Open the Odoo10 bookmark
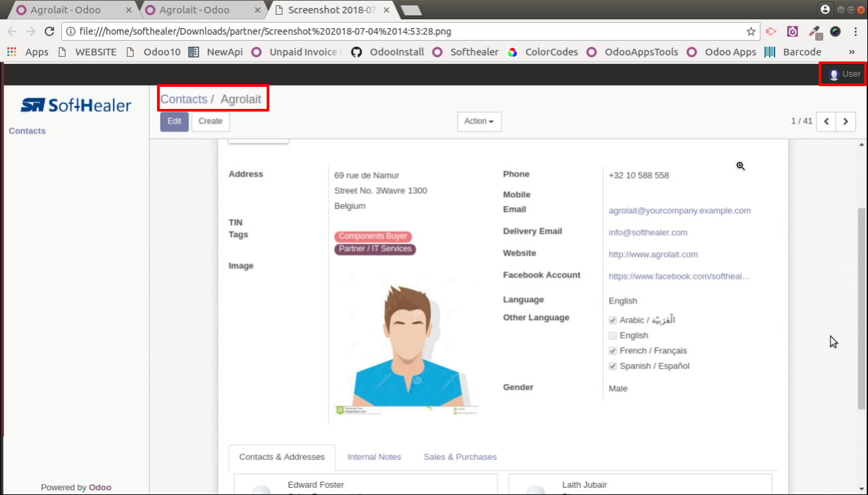Screen dimensions: 868x495 154,51
